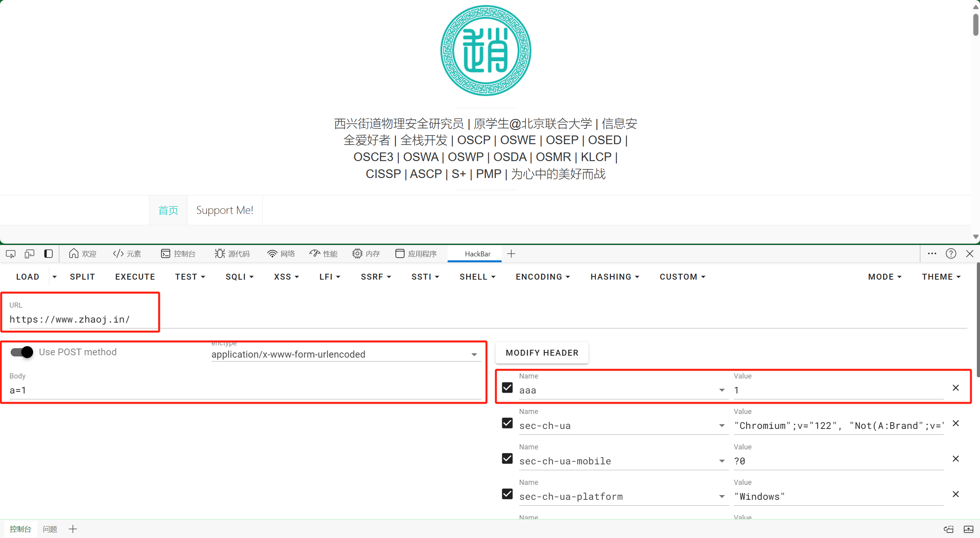The image size is (980, 538).
Task: Remove the aaa header with X icon
Action: coord(956,388)
